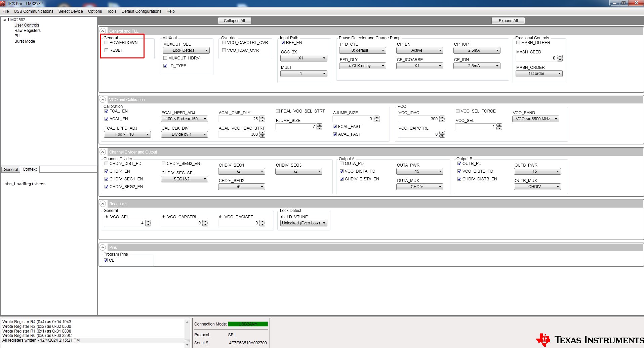Click the USB2ANY connection mode indicator
The image size is (644, 348).
(248, 324)
